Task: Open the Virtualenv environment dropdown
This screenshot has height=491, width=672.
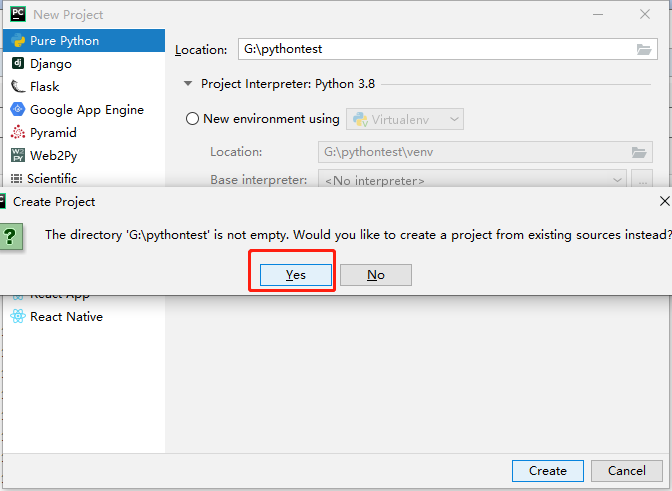Action: (405, 119)
